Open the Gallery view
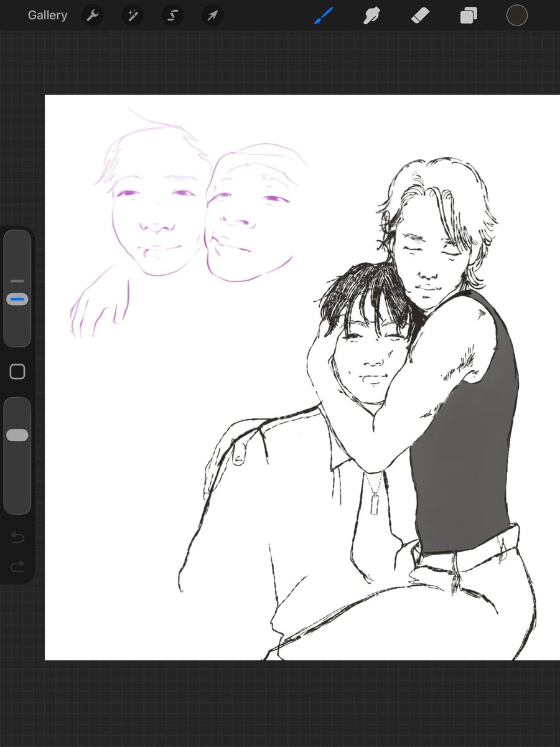 [x=47, y=16]
